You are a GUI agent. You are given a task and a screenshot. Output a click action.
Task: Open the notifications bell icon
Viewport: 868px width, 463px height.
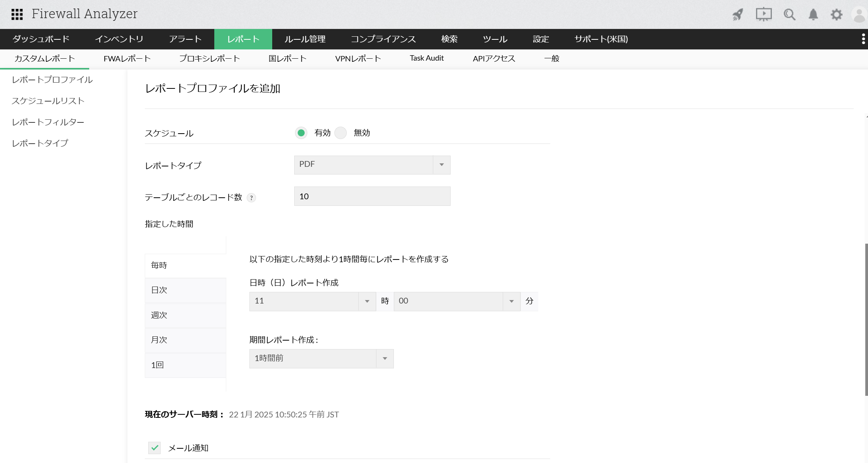pyautogui.click(x=813, y=15)
